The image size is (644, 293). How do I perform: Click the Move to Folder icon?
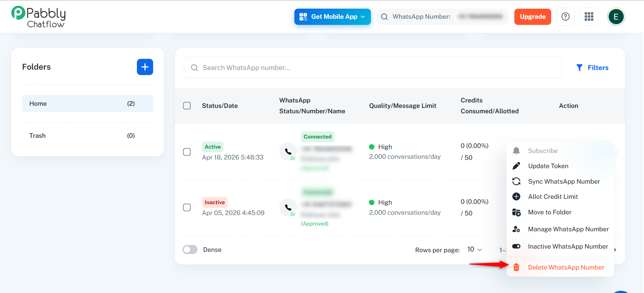[x=517, y=212]
